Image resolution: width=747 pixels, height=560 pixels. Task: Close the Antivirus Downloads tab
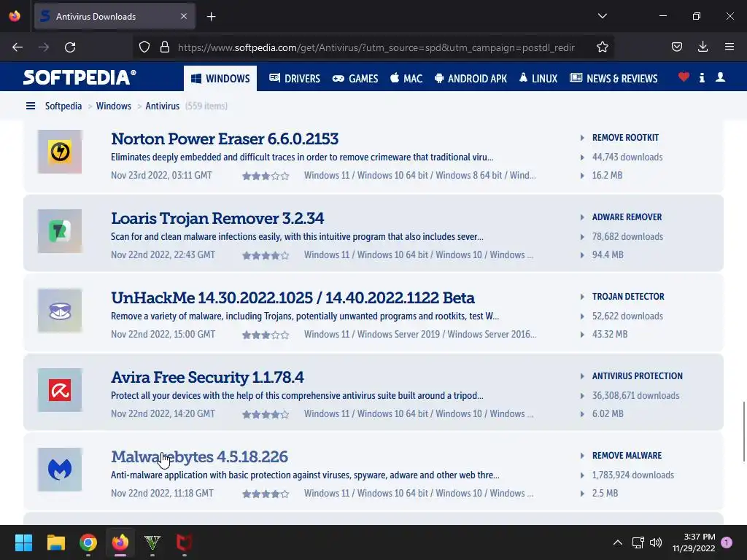pos(184,16)
